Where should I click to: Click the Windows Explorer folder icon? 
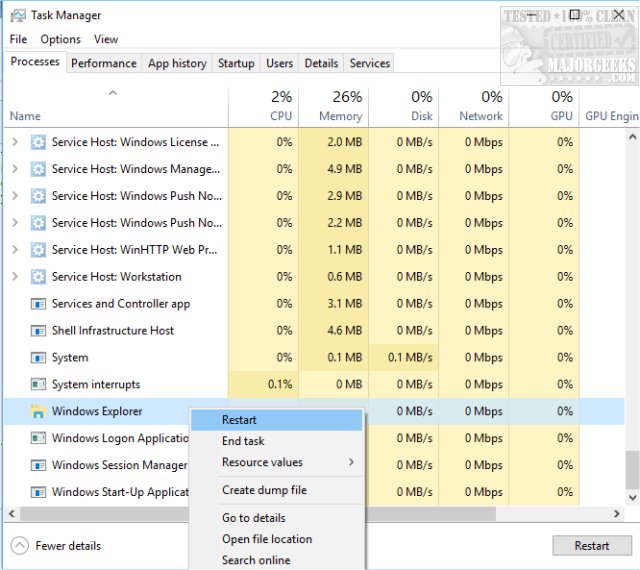(x=39, y=411)
